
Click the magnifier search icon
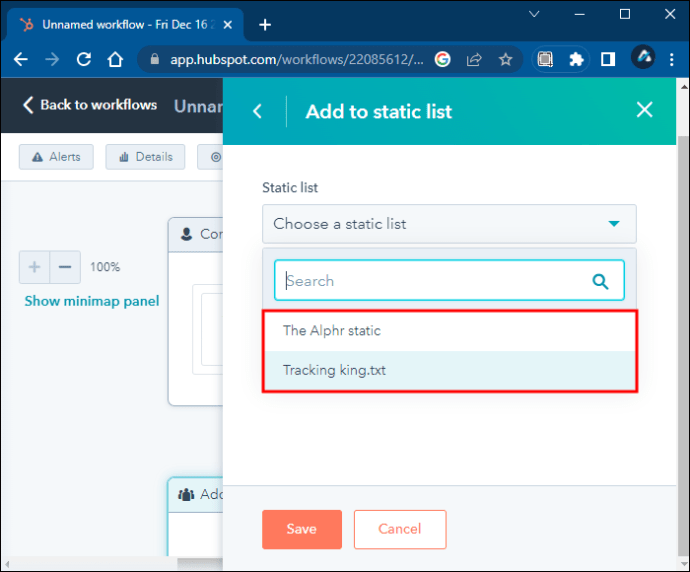(600, 281)
